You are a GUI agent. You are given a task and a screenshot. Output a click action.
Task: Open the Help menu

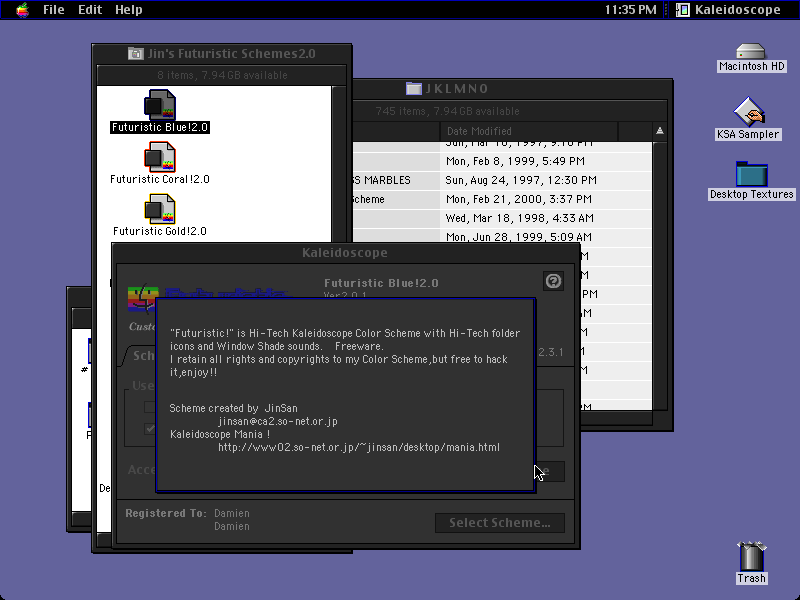coord(129,10)
